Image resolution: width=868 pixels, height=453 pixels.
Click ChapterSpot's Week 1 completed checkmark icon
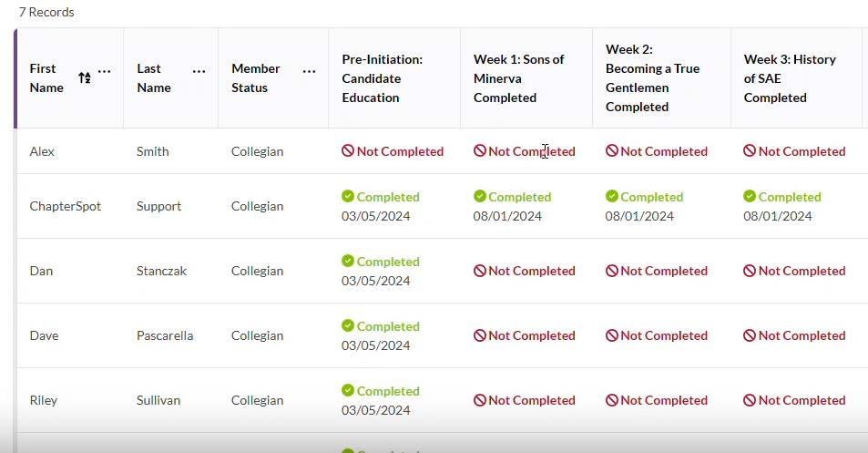480,196
